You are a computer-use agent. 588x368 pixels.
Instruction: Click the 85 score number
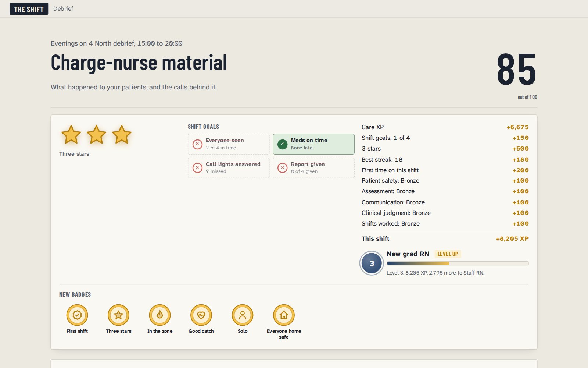[x=516, y=70]
